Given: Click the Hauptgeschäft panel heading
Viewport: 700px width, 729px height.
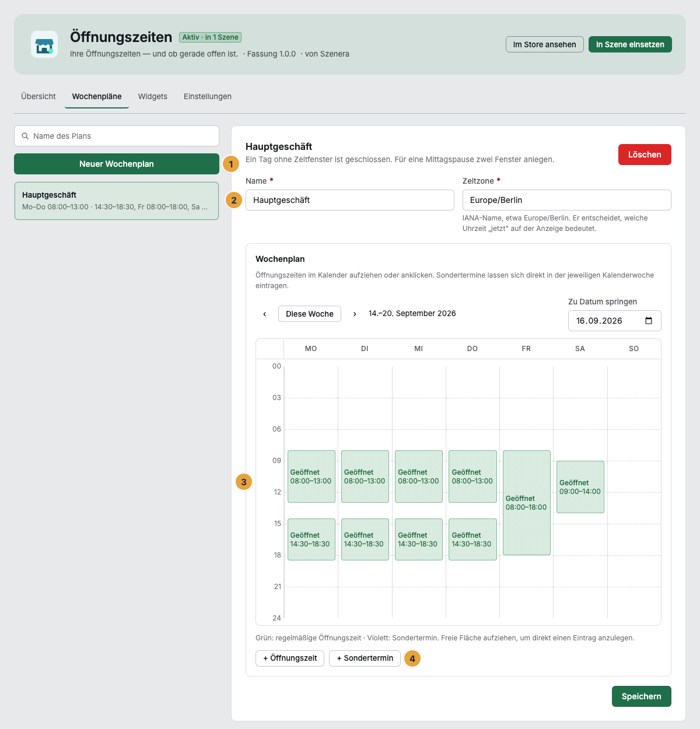Looking at the screenshot, I should [279, 147].
